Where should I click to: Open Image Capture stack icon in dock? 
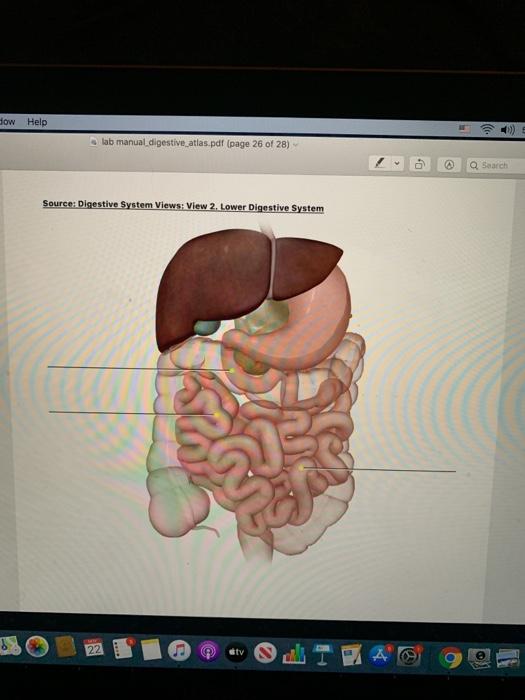[480, 658]
